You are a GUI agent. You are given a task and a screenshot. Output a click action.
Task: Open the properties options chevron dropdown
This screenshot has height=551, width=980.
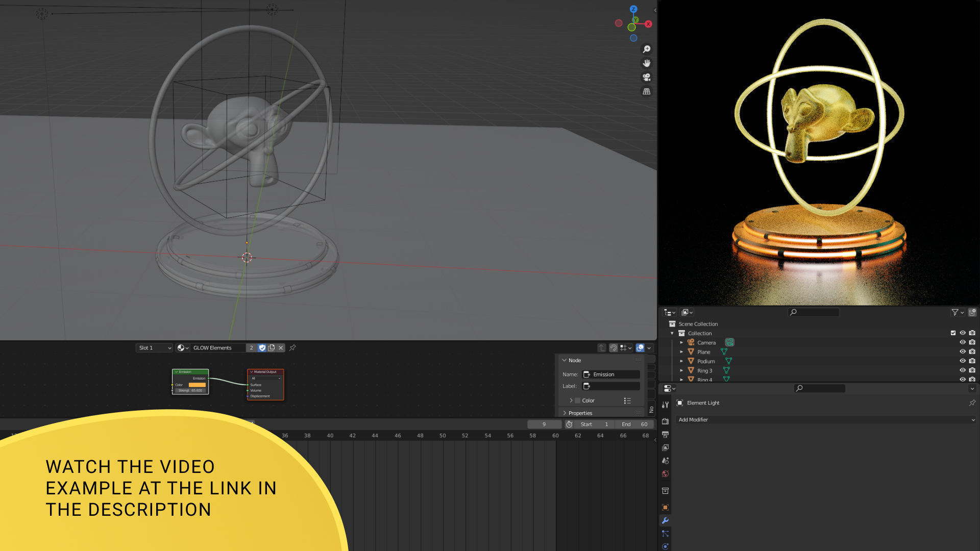pos(972,389)
